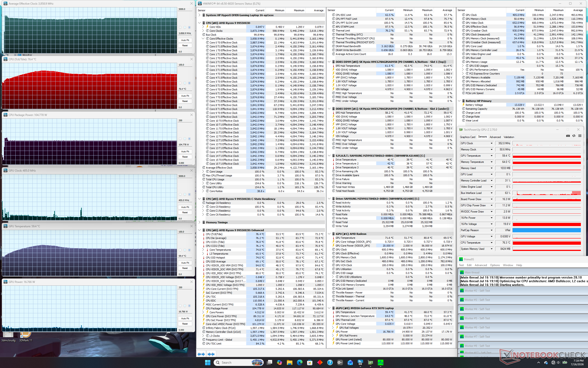The height and width of the screenshot is (368, 588).
Task: Open the Advanced tab in GPU-Z
Action: [x=495, y=137]
